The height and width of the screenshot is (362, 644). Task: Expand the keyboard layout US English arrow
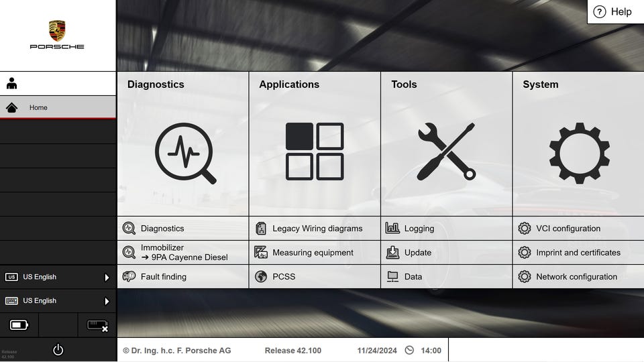[107, 301]
